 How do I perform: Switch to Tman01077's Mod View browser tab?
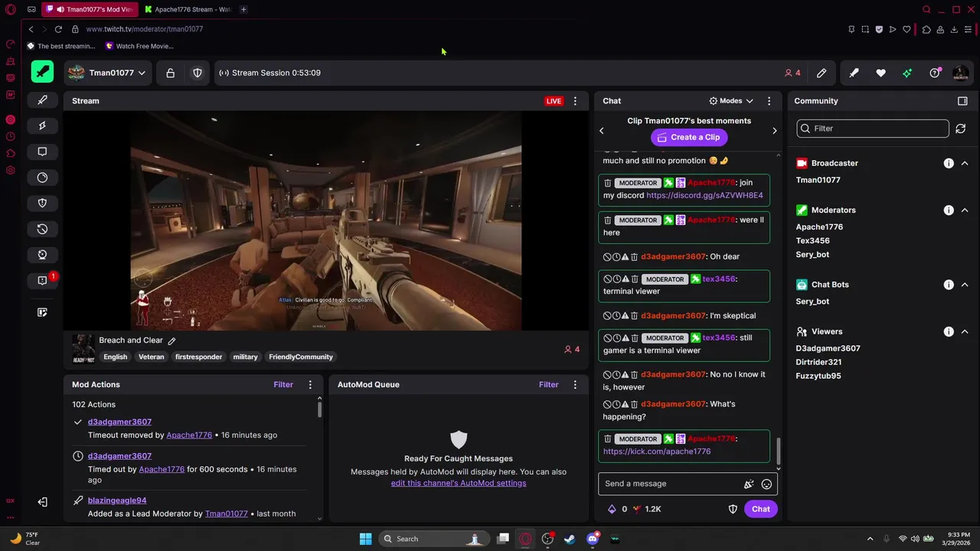click(90, 9)
